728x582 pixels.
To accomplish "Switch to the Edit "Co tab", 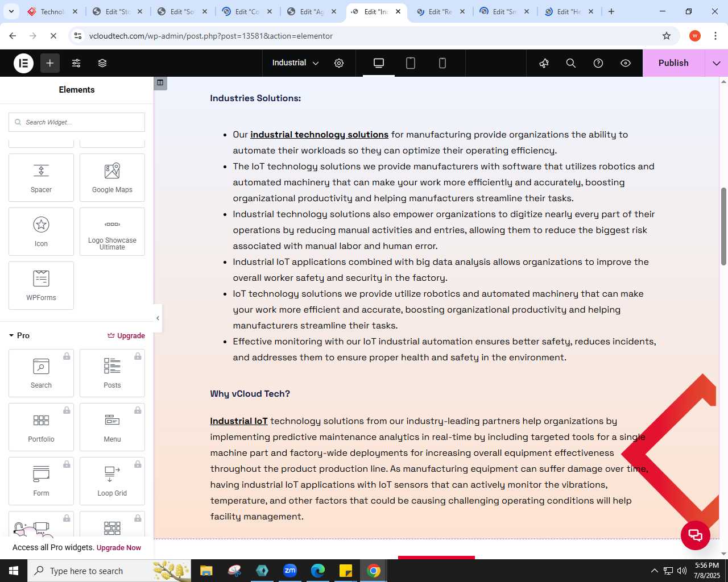I will click(247, 11).
